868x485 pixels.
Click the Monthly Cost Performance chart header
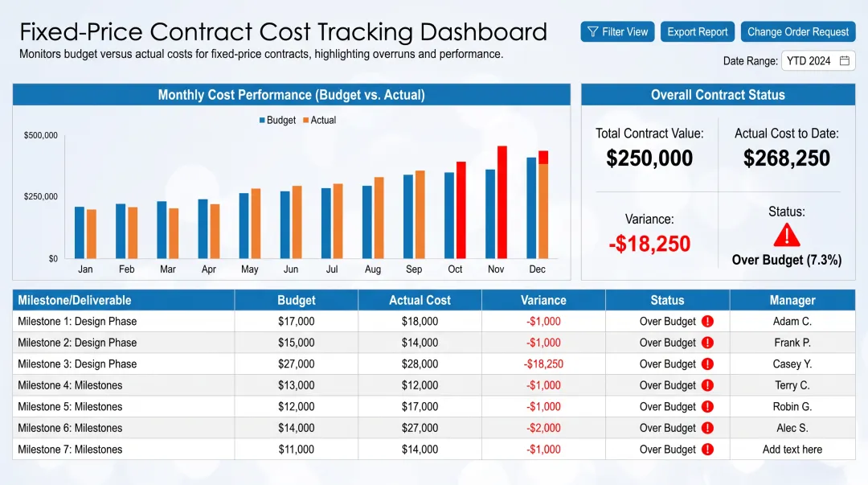[291, 95]
